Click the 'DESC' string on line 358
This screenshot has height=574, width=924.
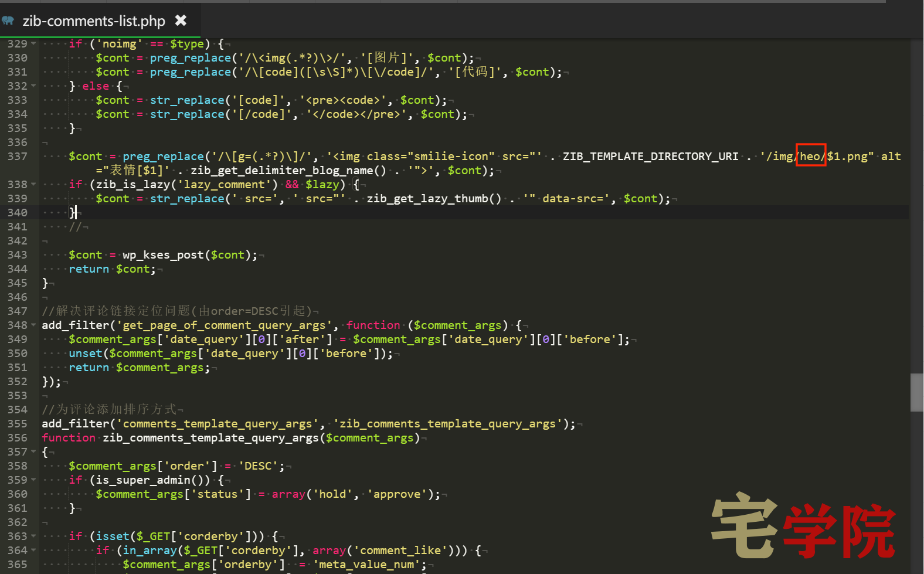pos(258,466)
